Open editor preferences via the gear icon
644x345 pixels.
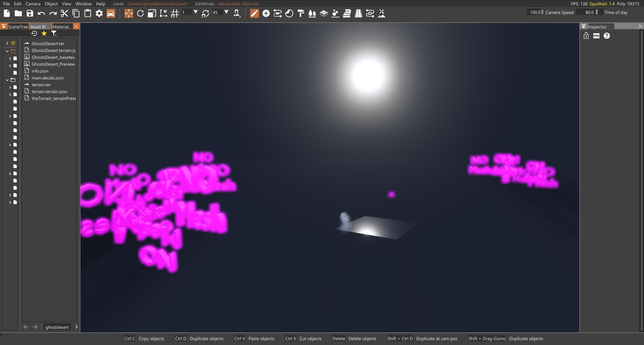tap(99, 13)
